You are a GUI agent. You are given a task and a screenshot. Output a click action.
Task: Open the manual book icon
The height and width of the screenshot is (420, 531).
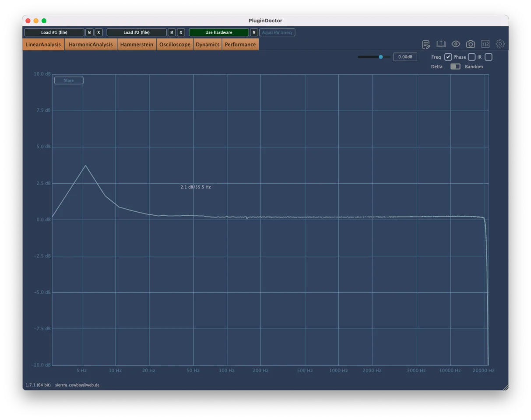(x=441, y=44)
